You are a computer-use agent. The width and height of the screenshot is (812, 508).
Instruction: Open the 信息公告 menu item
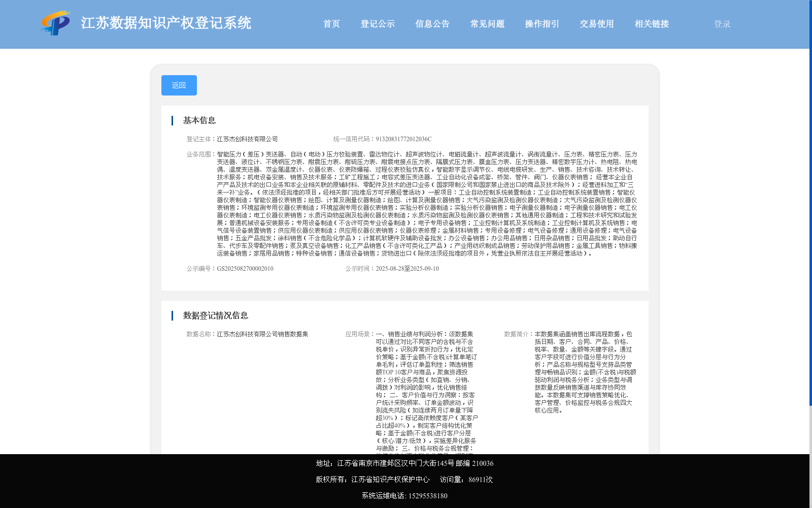tap(433, 24)
